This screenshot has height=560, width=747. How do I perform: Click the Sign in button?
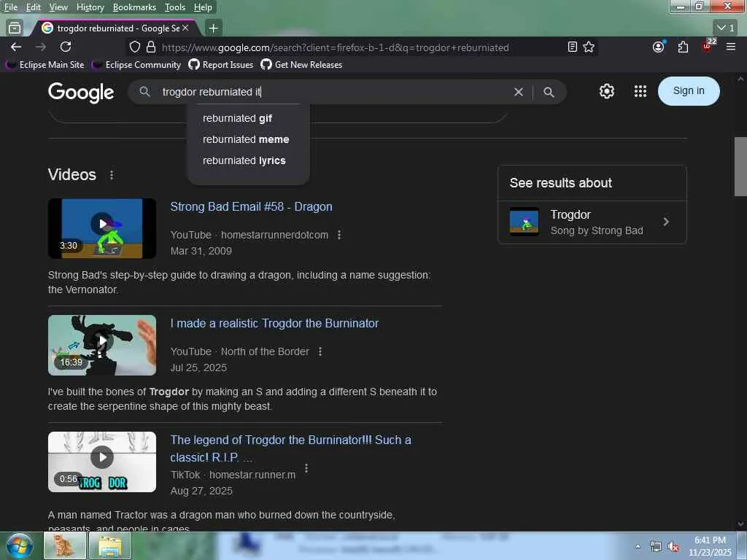tap(689, 91)
